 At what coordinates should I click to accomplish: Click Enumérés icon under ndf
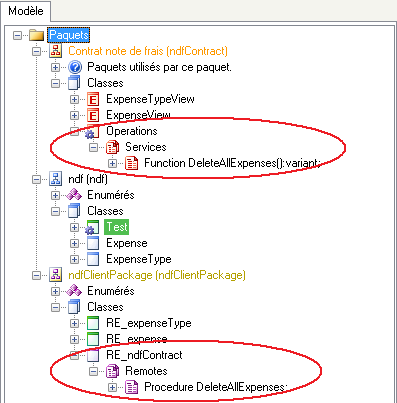[74, 195]
